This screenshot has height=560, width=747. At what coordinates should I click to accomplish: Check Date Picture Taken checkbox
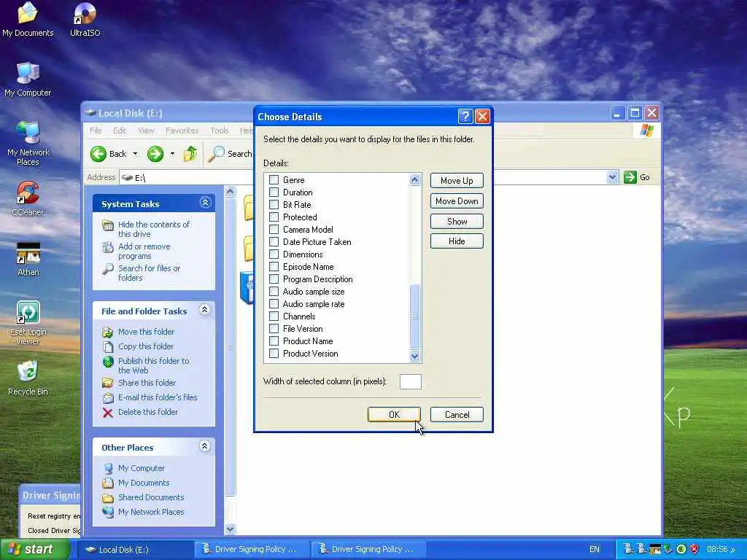274,242
